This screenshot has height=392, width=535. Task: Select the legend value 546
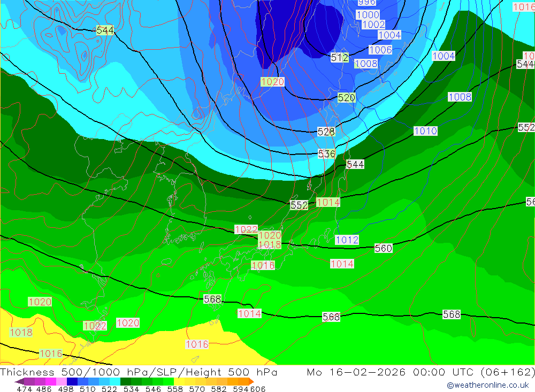[x=153, y=389]
